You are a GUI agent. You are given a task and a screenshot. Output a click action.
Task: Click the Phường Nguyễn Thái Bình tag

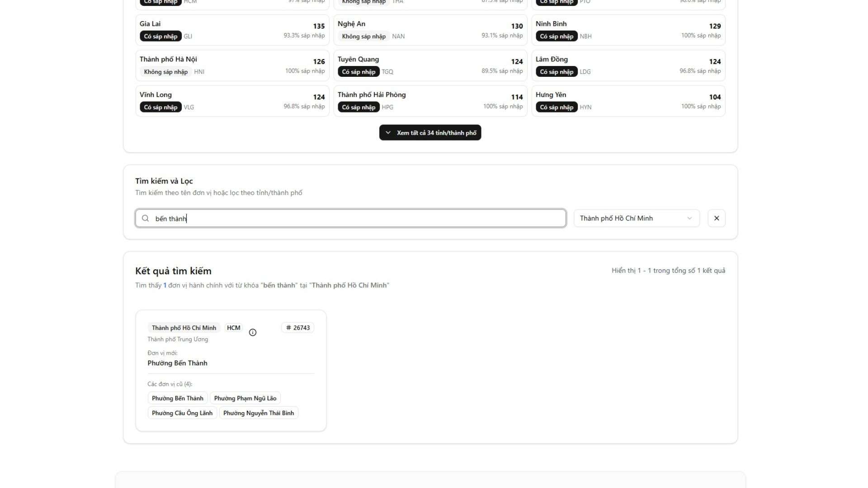tap(259, 413)
